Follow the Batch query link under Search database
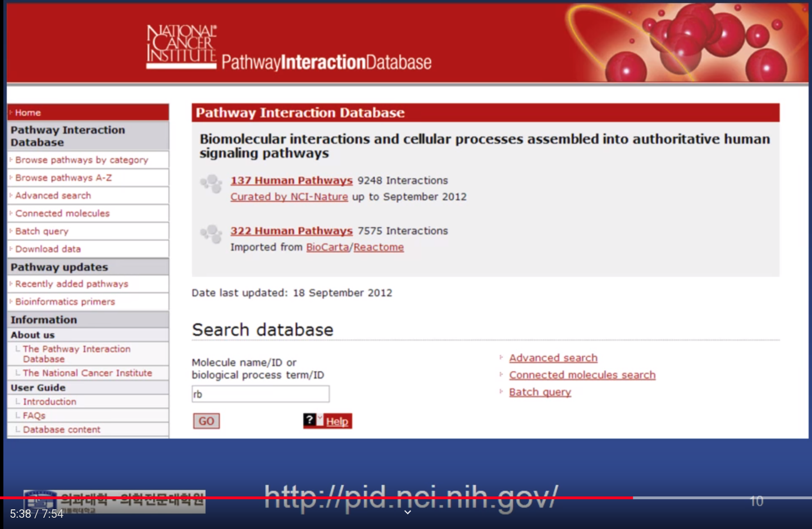Screen dimensions: 812x529 (x=540, y=392)
